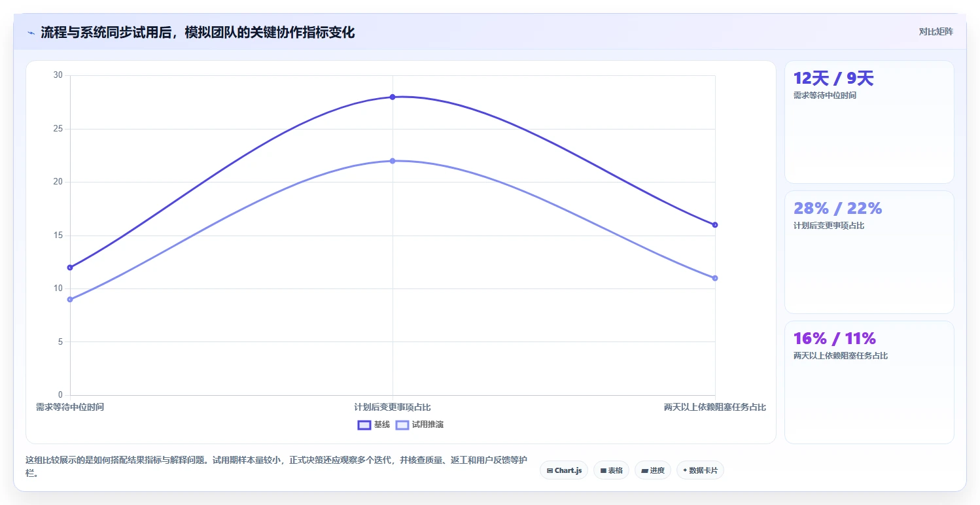The width and height of the screenshot is (980, 505).
Task: Select the 进度 chip
Action: (653, 470)
